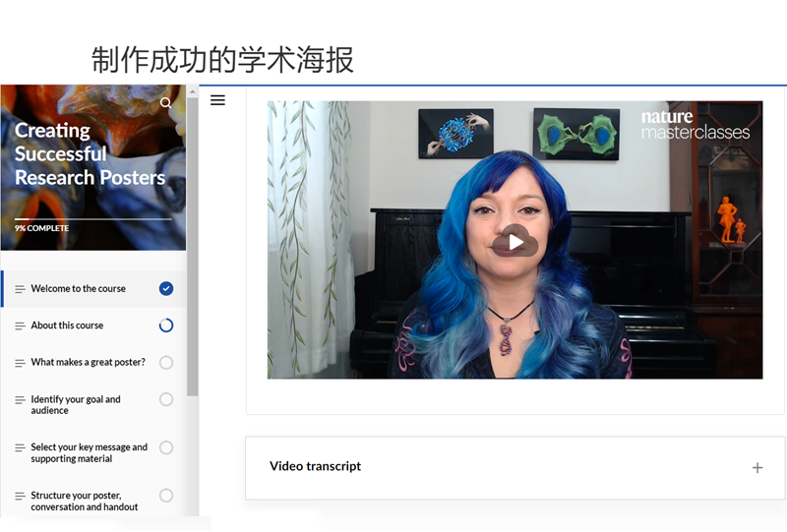Click the nature masterclasses logo on video

[x=696, y=125]
